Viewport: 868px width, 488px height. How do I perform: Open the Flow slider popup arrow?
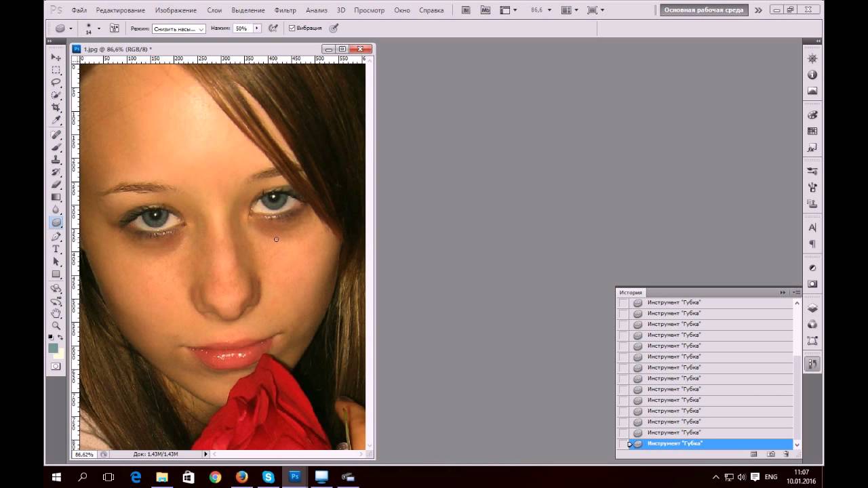(x=257, y=28)
